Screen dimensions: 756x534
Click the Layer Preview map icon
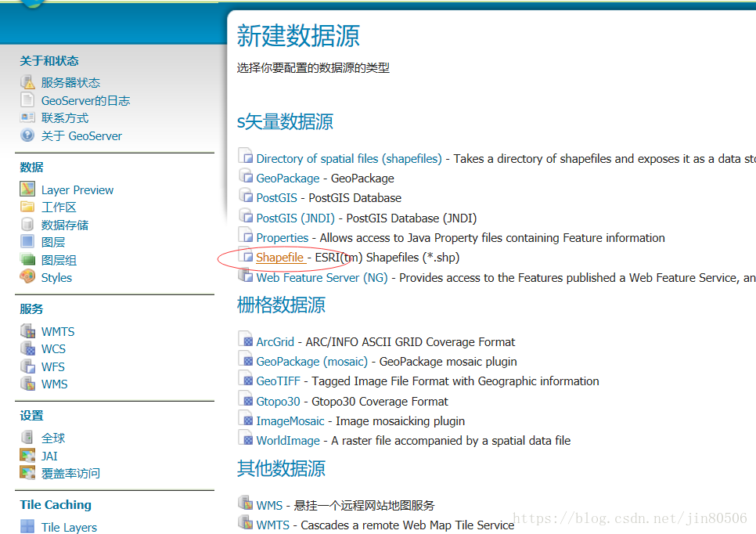tap(27, 189)
